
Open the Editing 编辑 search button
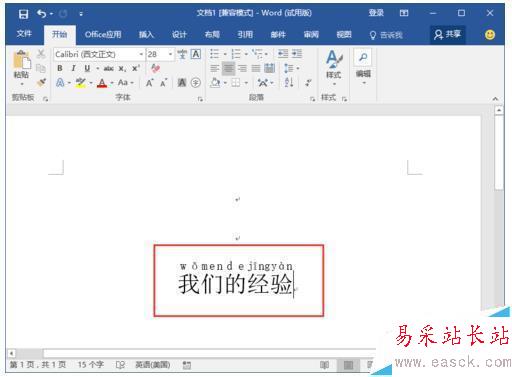(x=363, y=66)
